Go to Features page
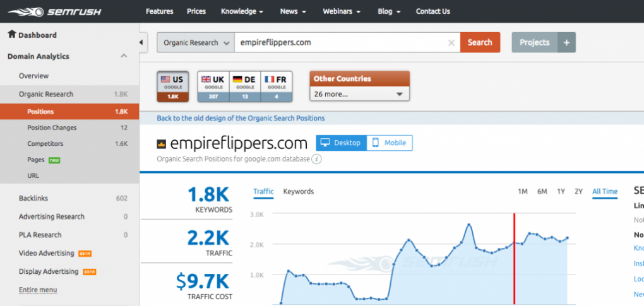Screen dimensions: 644x306 (159, 11)
